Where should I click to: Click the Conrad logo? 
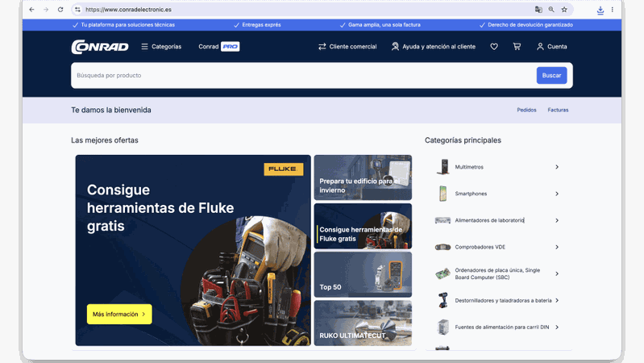[100, 47]
